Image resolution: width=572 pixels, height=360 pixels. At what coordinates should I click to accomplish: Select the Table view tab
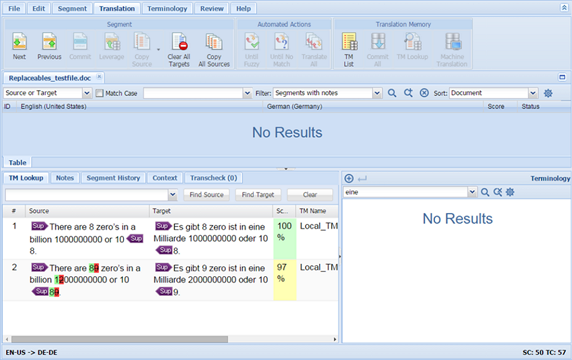(18, 163)
